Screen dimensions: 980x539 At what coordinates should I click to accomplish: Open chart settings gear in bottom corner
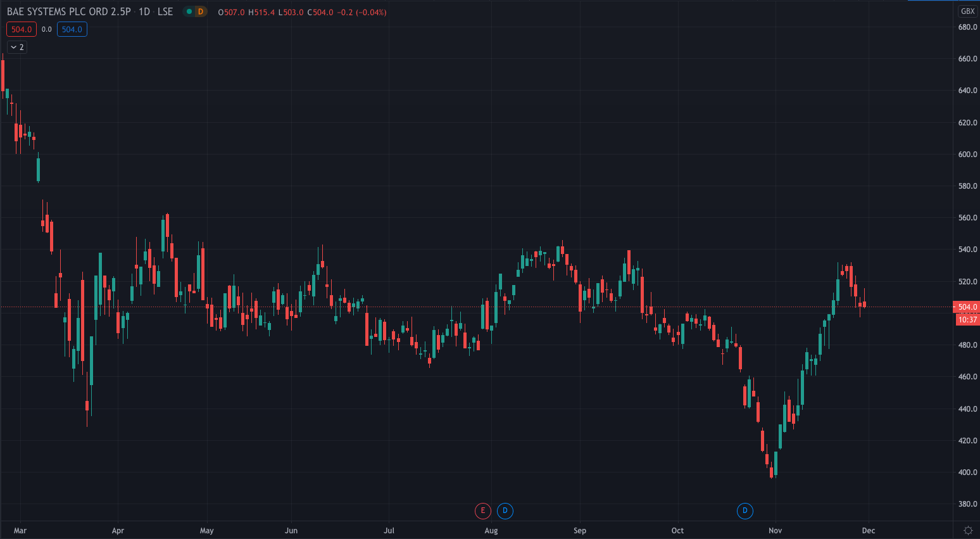967,530
